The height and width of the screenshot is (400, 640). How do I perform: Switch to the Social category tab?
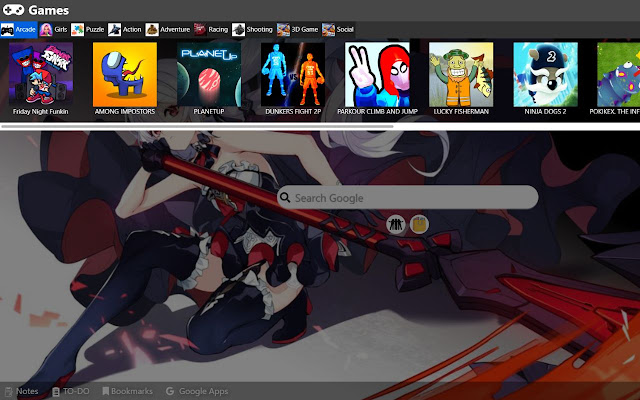click(x=338, y=29)
